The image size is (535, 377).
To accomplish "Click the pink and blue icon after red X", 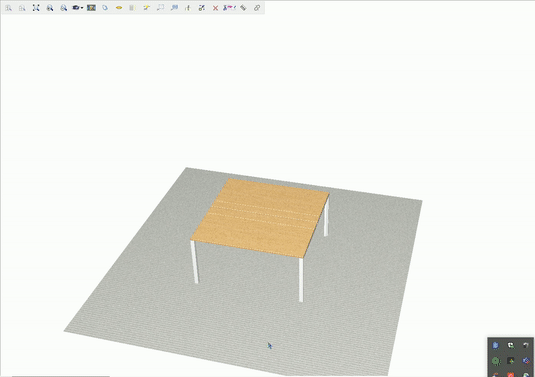I will point(229,8).
